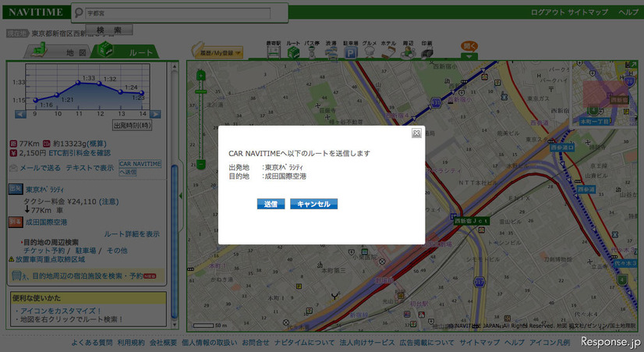Click the 渋滞 traffic jam icon

coord(331,50)
